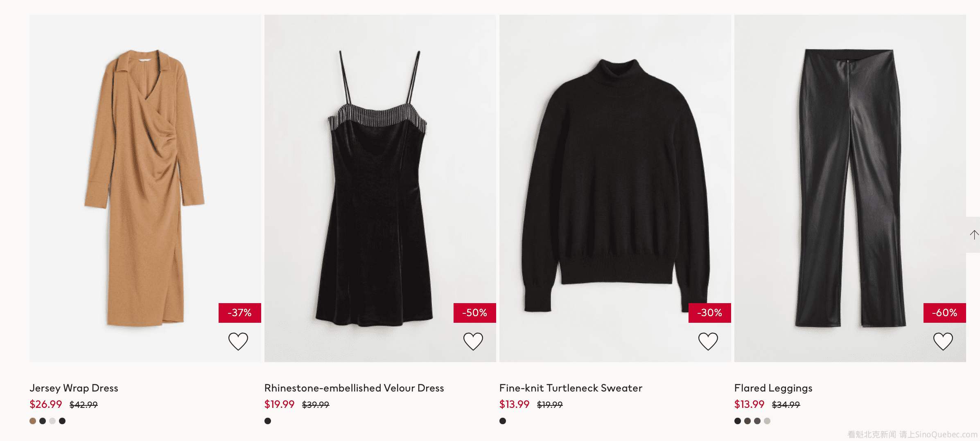Open Rhinestone-embellished Velour Dress title link

pyautogui.click(x=354, y=388)
